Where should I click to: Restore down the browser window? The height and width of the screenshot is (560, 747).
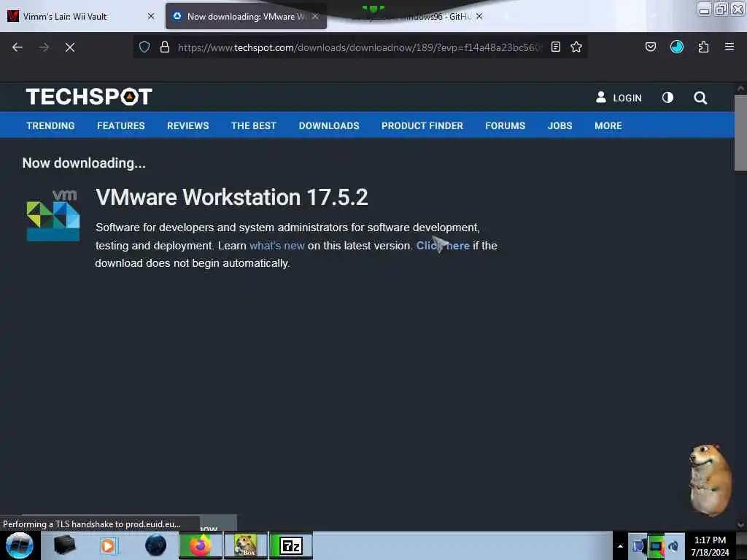point(721,9)
